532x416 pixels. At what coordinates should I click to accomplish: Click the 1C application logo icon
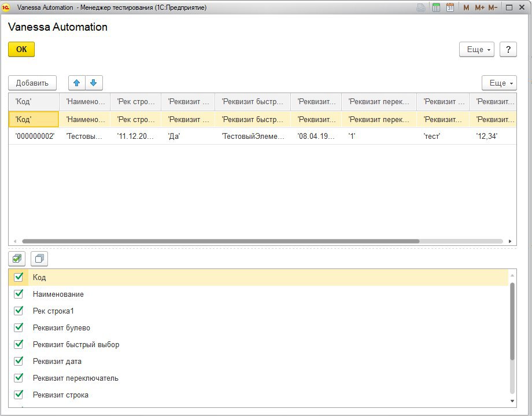coord(6,8)
